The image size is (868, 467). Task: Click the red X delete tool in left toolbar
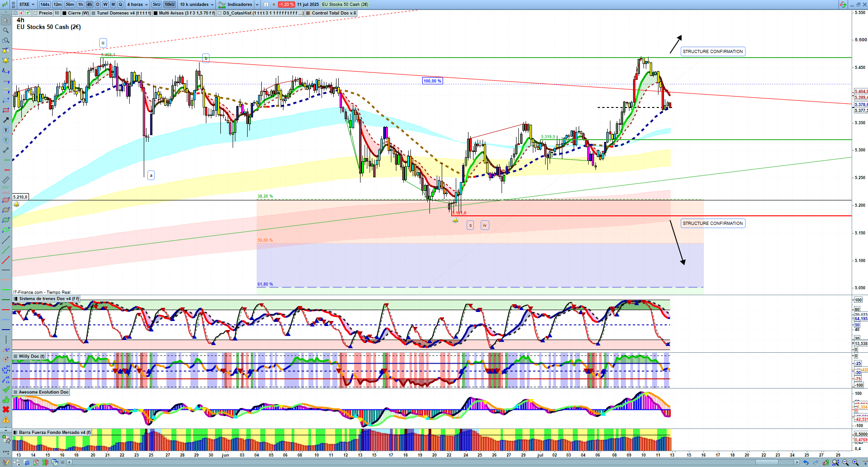pyautogui.click(x=6, y=409)
